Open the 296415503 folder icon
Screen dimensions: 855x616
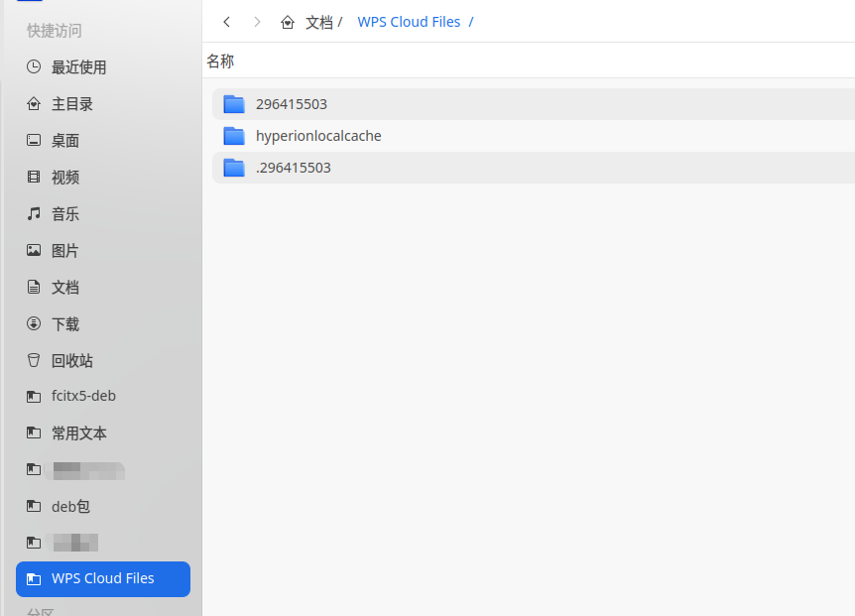[234, 104]
